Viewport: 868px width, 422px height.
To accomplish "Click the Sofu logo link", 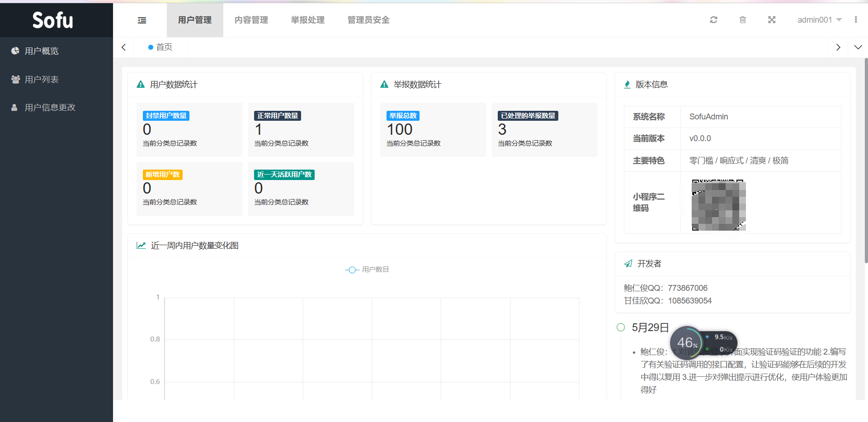I will click(52, 20).
